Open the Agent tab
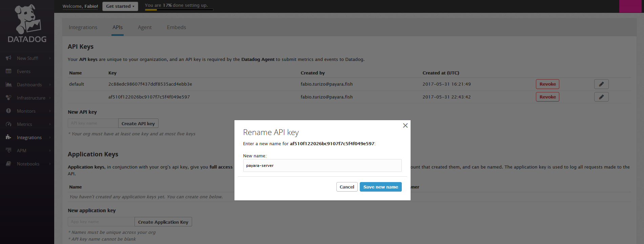Viewport: 644px width, 244px height. [145, 27]
